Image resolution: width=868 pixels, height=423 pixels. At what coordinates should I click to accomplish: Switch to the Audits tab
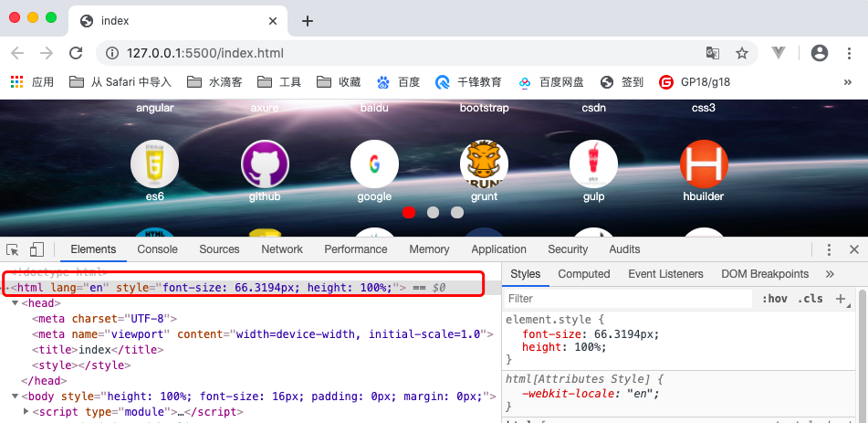point(624,249)
